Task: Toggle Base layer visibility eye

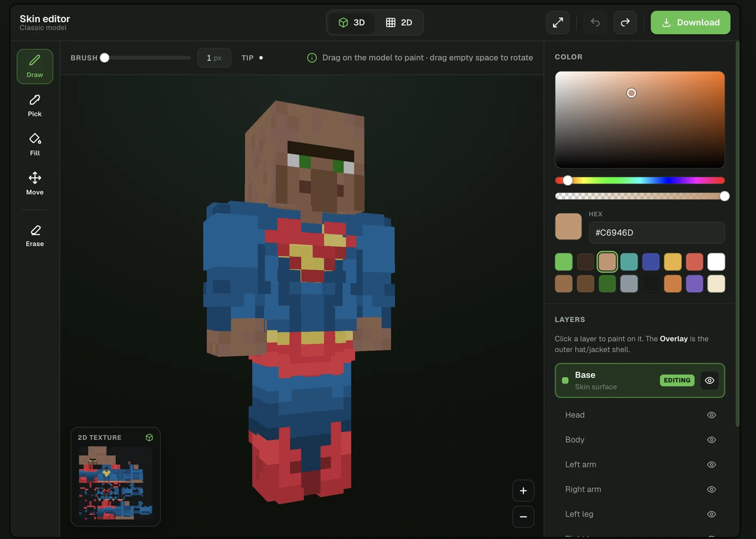Action: (x=710, y=380)
